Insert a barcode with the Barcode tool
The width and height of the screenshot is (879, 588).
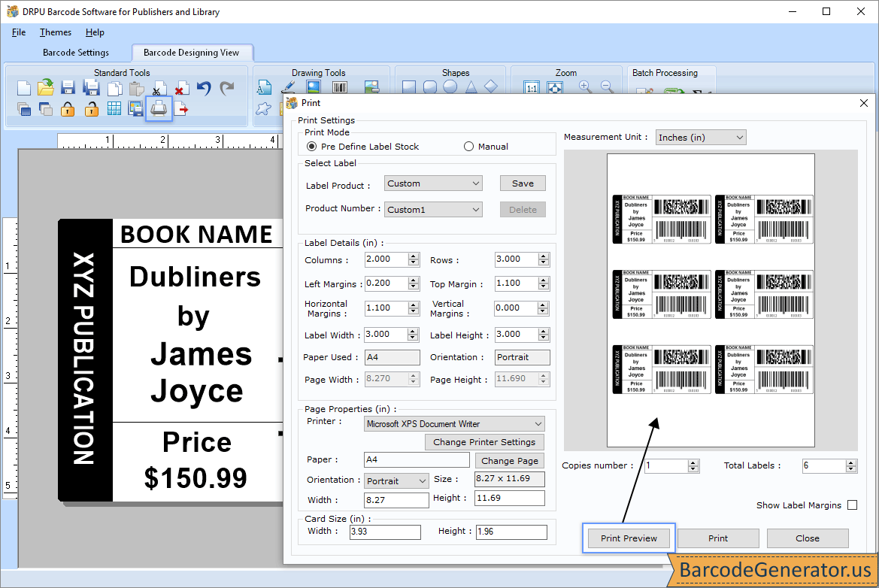point(340,87)
